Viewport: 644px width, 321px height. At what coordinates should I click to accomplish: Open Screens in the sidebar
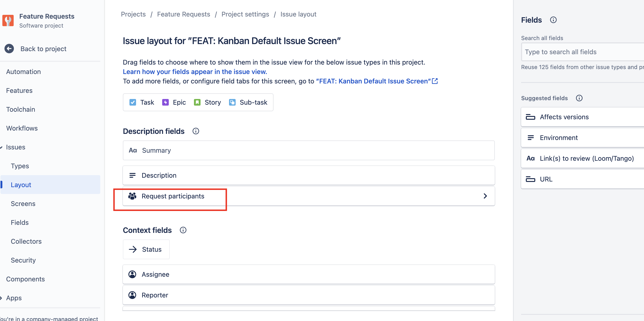[x=23, y=204]
